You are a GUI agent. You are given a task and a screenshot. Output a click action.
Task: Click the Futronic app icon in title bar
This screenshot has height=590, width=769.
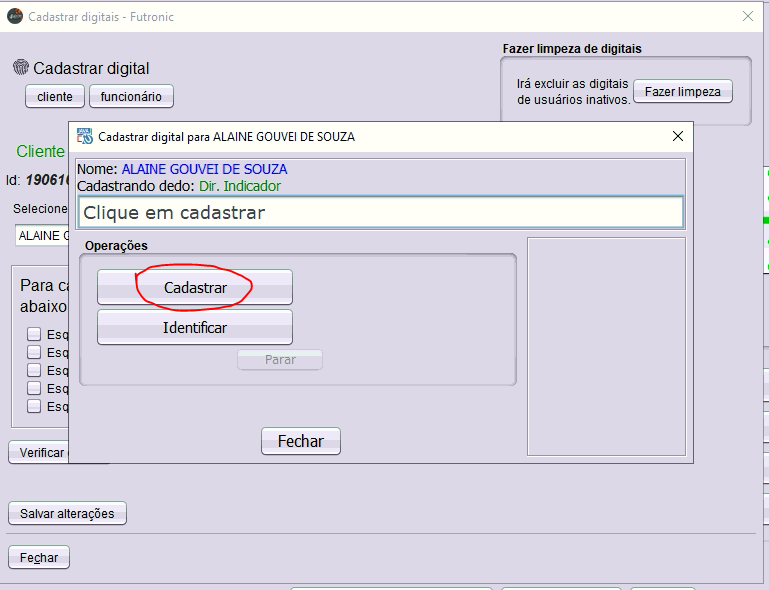(14, 16)
